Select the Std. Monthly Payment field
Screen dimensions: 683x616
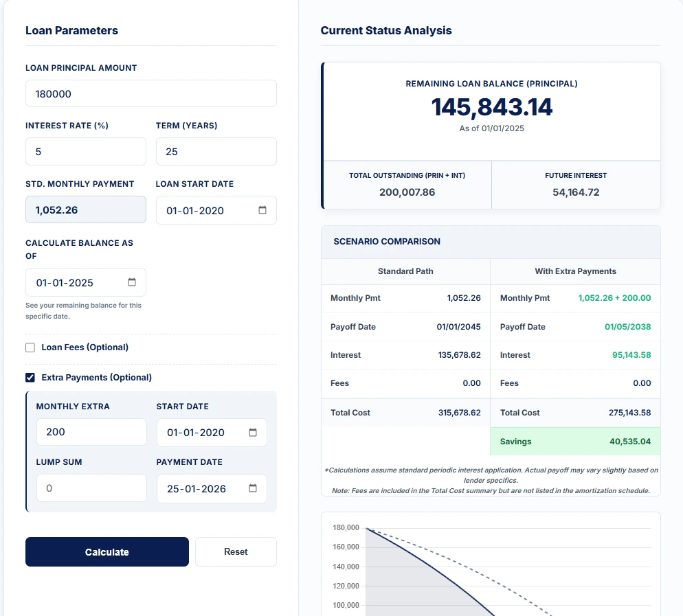(x=85, y=209)
